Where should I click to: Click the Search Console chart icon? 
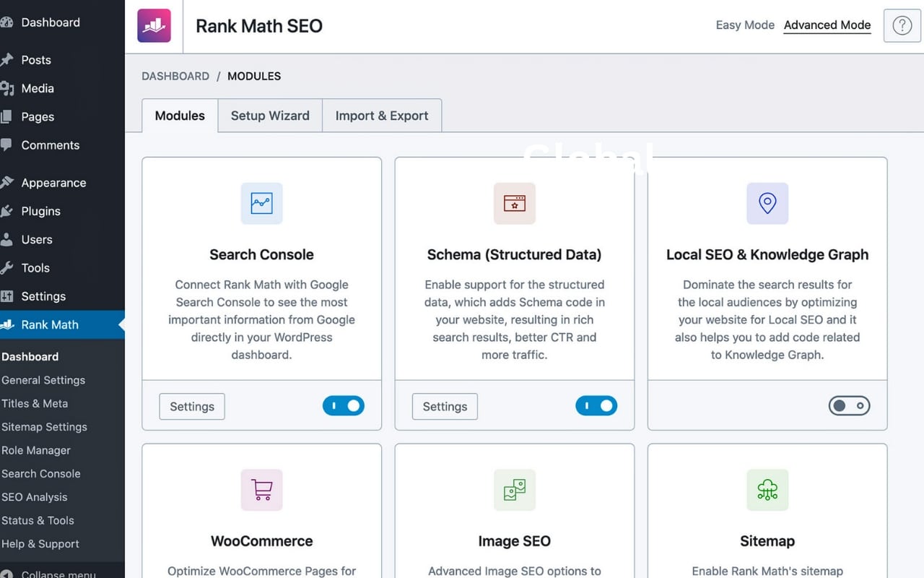coord(261,203)
